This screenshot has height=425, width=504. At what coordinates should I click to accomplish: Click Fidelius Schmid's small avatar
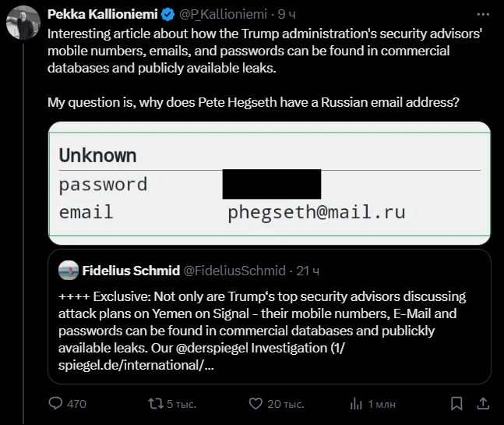pyautogui.click(x=68, y=271)
